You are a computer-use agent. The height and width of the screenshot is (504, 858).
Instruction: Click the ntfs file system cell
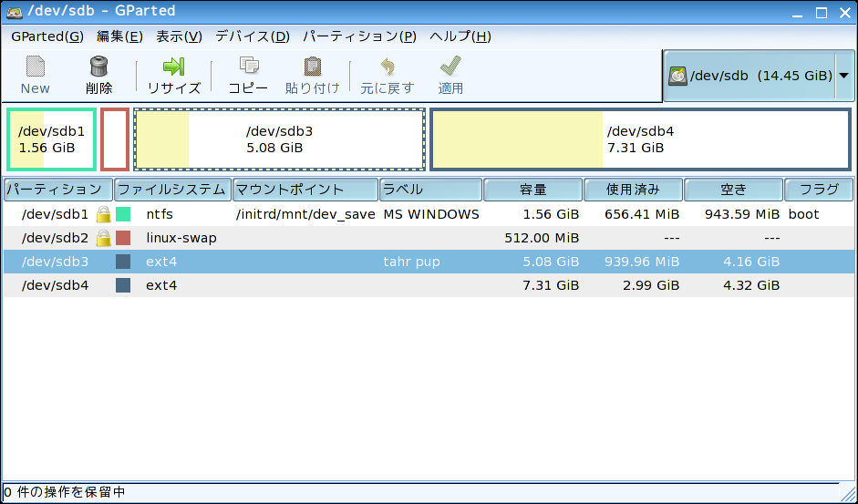point(160,214)
